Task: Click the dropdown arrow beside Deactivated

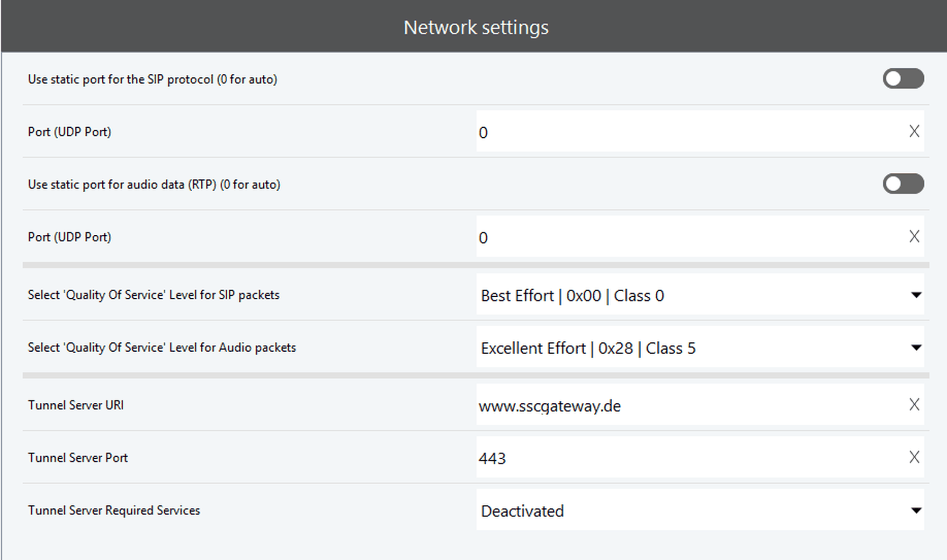Action: click(916, 511)
